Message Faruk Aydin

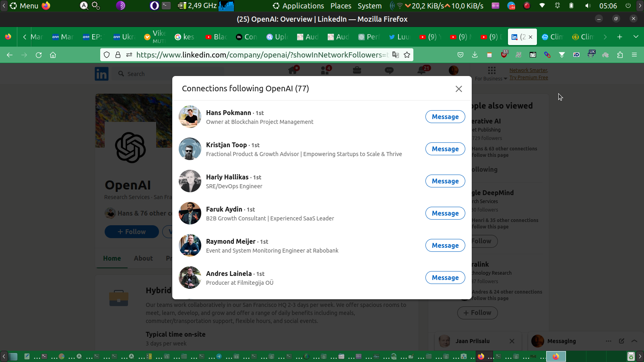[x=445, y=213]
